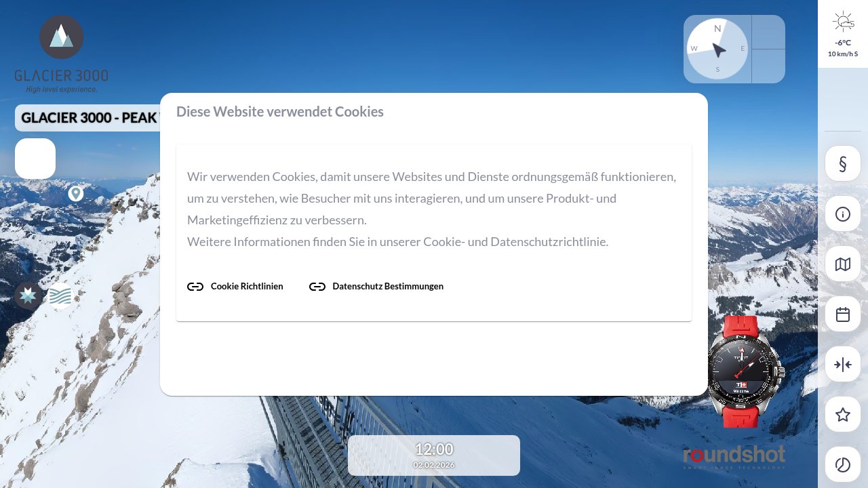Click the wavy lines round icon

pyautogui.click(x=60, y=296)
